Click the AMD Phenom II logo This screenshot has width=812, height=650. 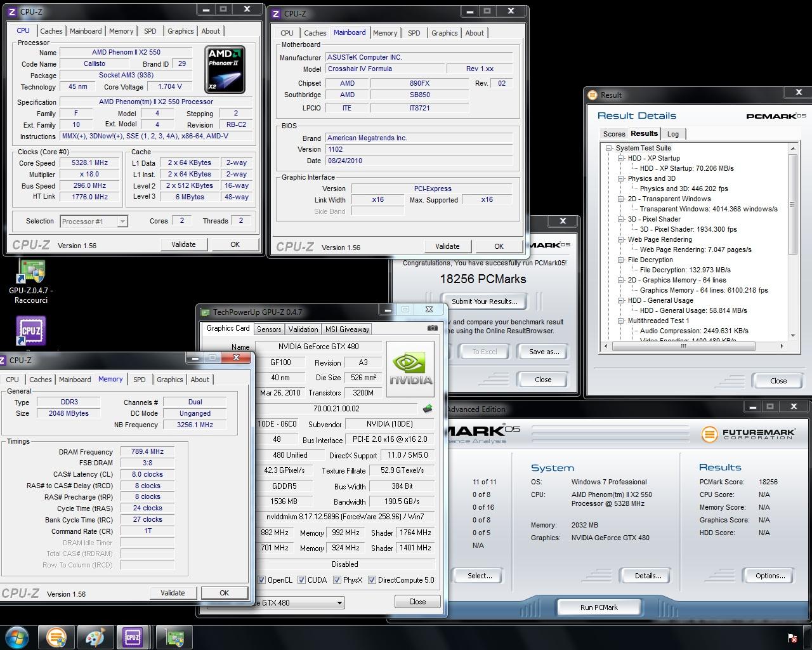pyautogui.click(x=225, y=69)
